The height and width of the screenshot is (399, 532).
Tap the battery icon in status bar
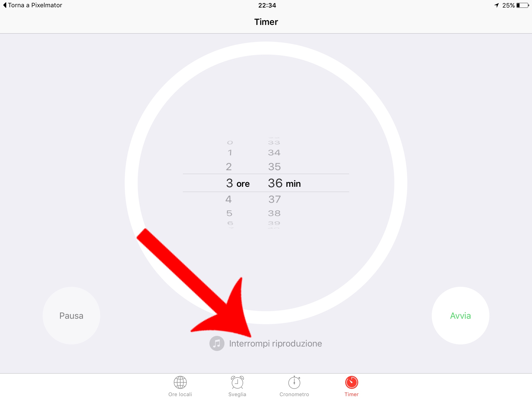(x=523, y=5)
